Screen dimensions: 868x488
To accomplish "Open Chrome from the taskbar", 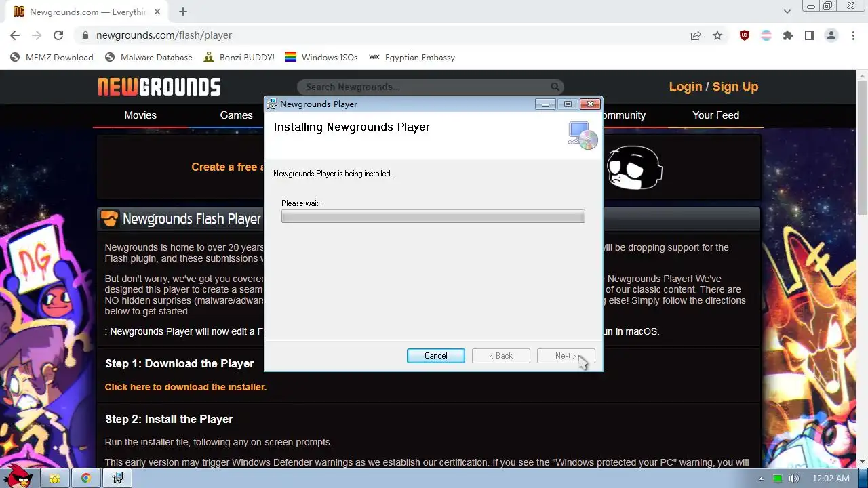I will [86, 479].
